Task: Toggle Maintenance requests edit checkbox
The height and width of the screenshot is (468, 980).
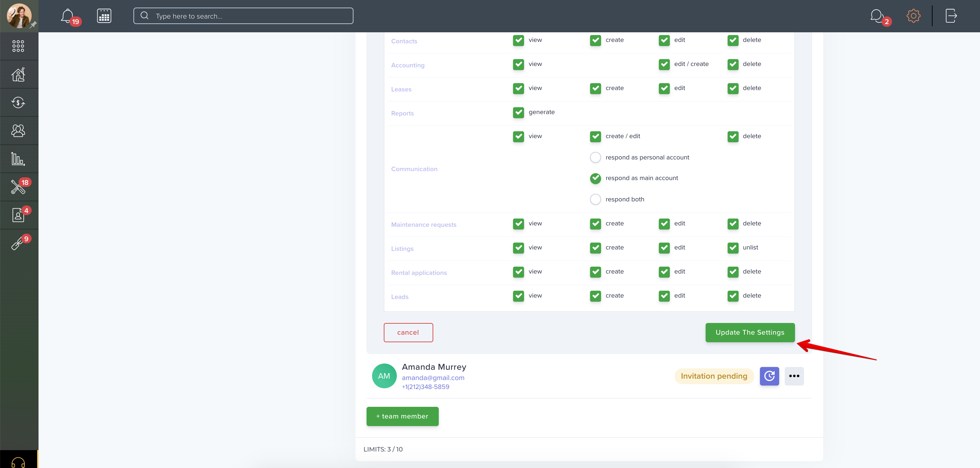Action: point(664,224)
